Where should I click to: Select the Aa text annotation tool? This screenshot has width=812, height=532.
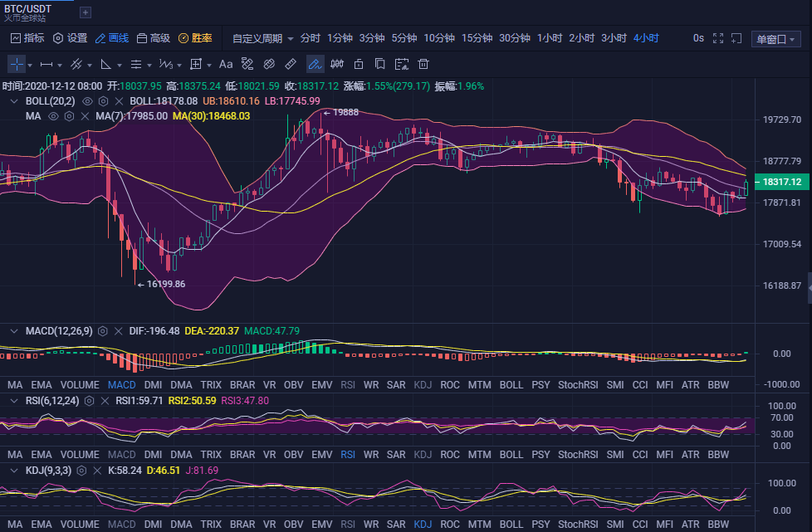[x=225, y=64]
